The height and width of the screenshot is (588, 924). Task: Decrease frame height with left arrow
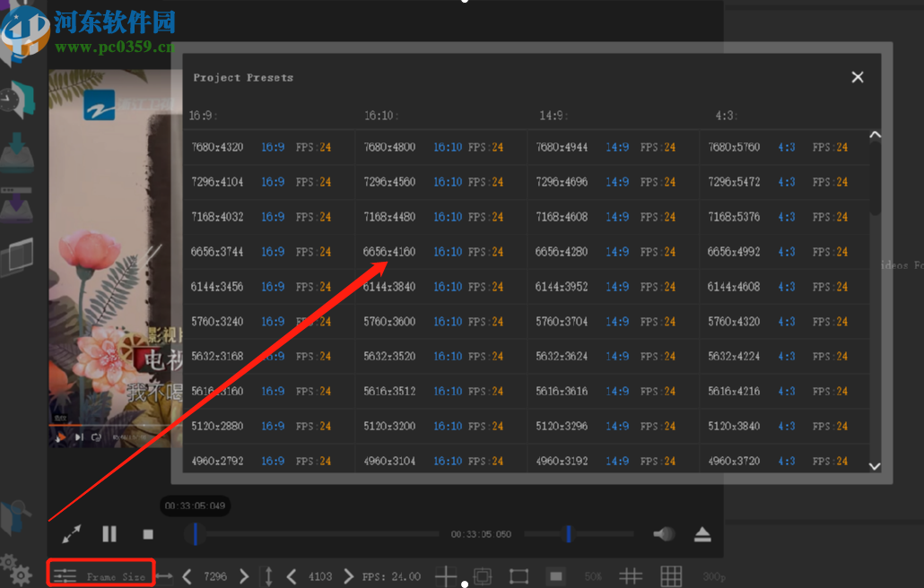tap(291, 576)
